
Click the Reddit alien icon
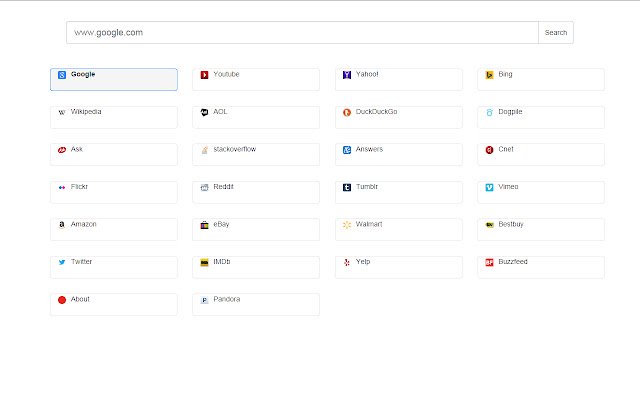204,187
